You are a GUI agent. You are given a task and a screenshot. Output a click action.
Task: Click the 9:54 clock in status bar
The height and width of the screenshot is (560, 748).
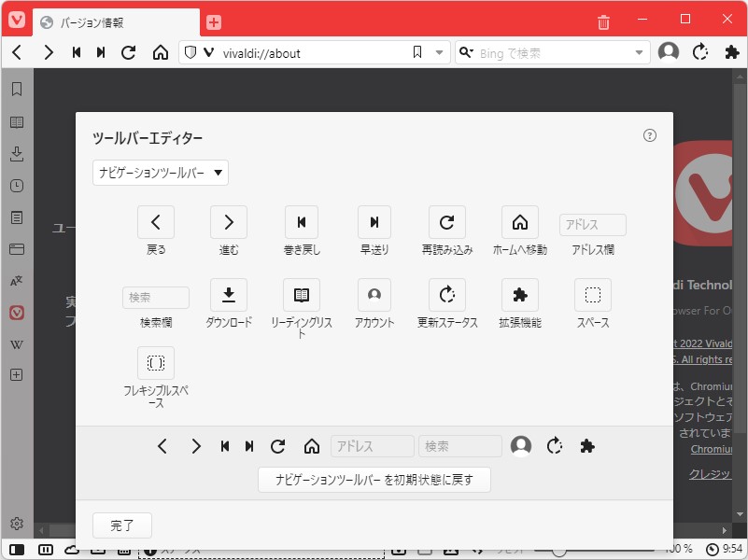724,549
